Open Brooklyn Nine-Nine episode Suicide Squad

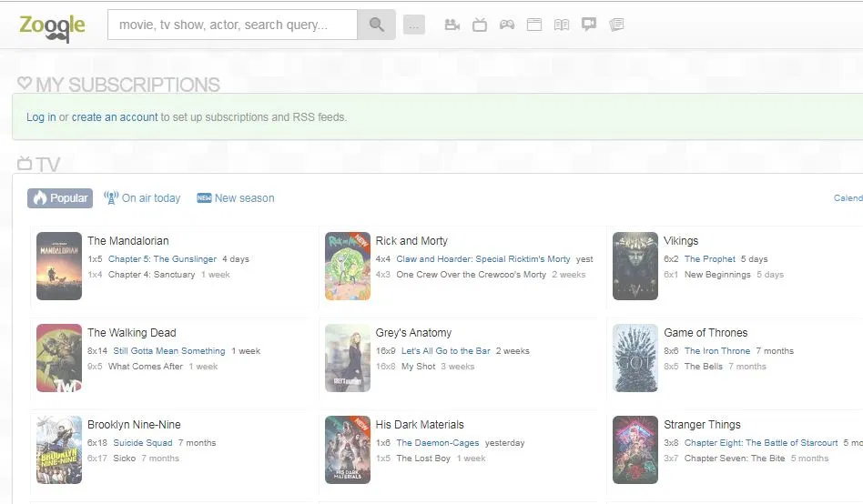143,443
